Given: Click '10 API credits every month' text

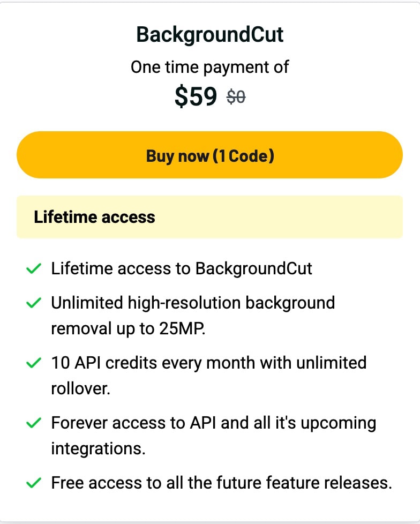Looking at the screenshot, I should coord(209,363).
